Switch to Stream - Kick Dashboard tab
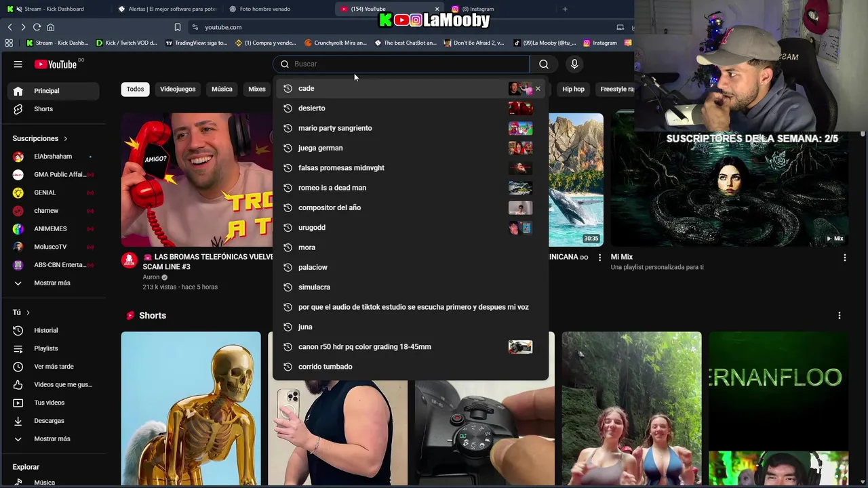The image size is (868, 488). [x=54, y=9]
